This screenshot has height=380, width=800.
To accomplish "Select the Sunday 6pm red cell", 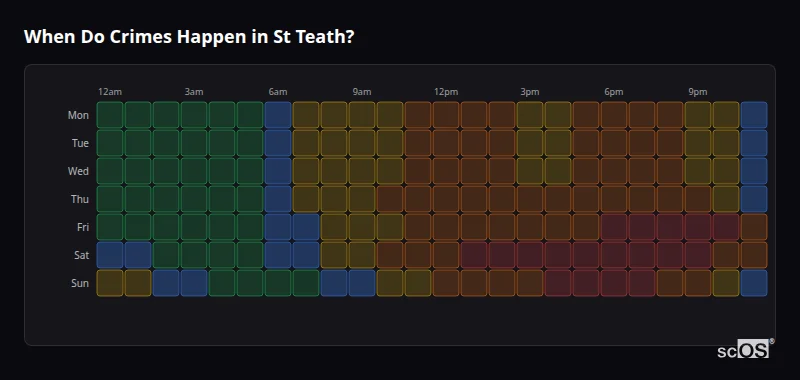I will click(614, 283).
